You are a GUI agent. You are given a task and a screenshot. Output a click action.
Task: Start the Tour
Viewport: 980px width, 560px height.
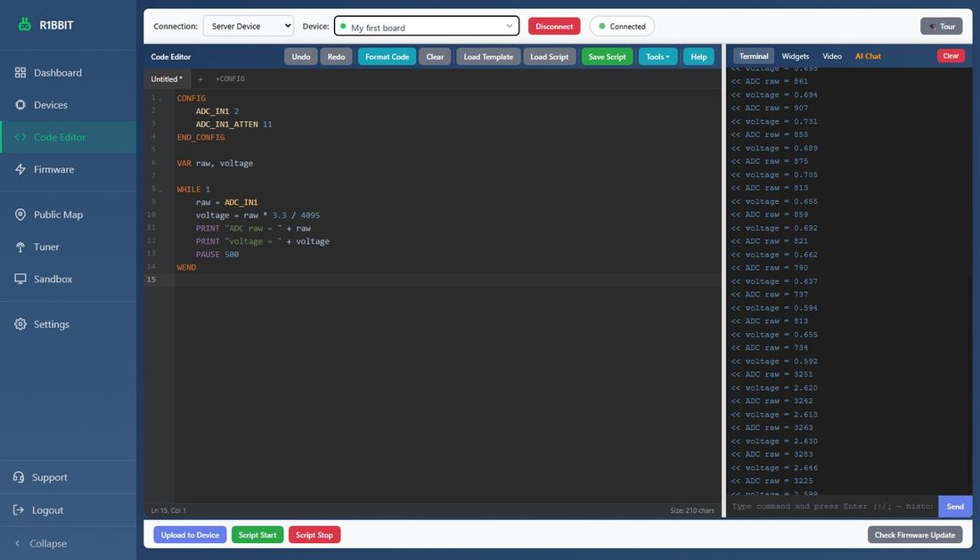click(x=942, y=26)
